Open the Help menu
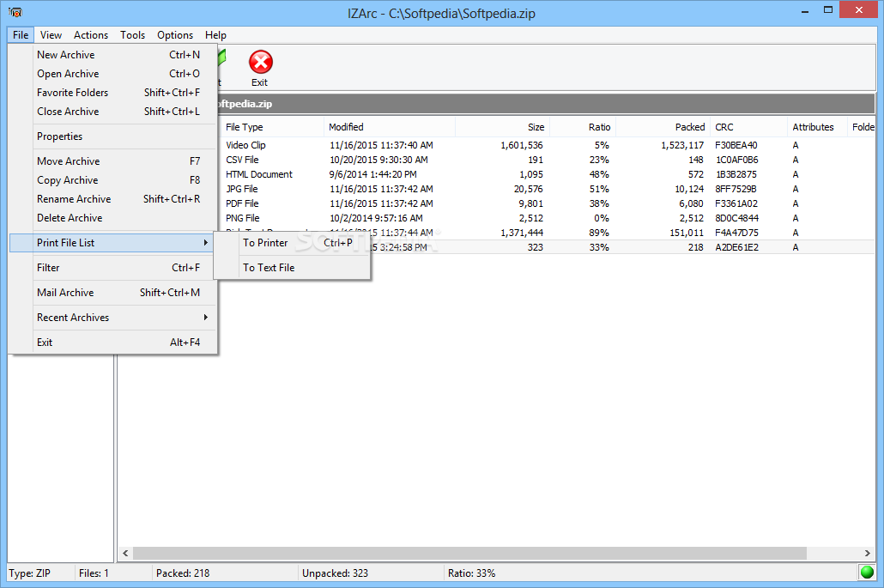This screenshot has width=884, height=588. pos(215,35)
